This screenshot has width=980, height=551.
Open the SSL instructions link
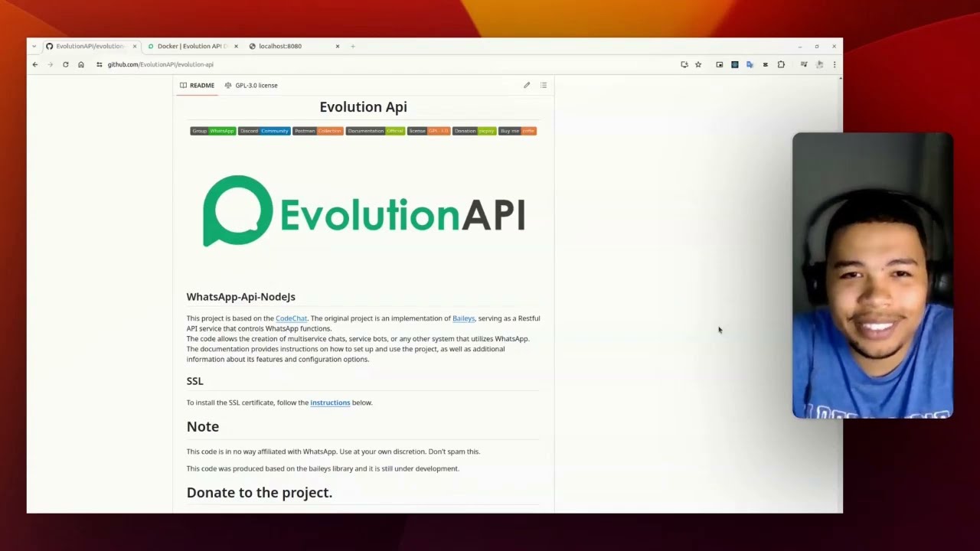click(x=330, y=403)
